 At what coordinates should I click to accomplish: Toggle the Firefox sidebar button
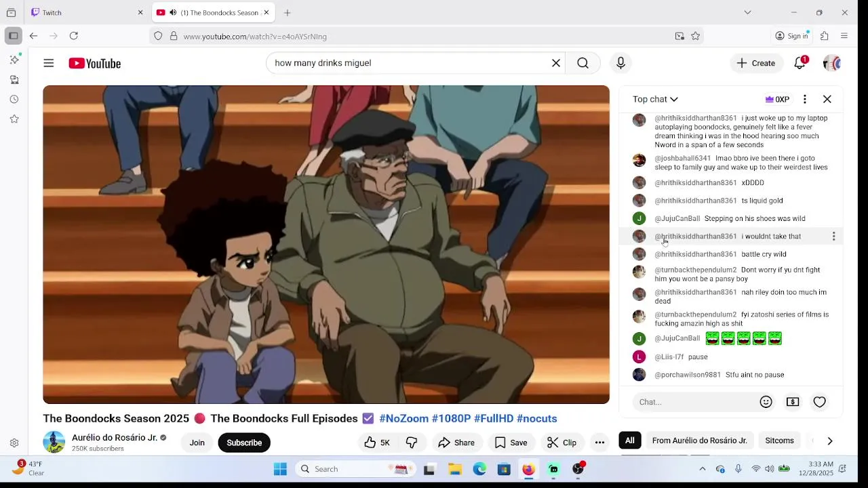pyautogui.click(x=13, y=36)
